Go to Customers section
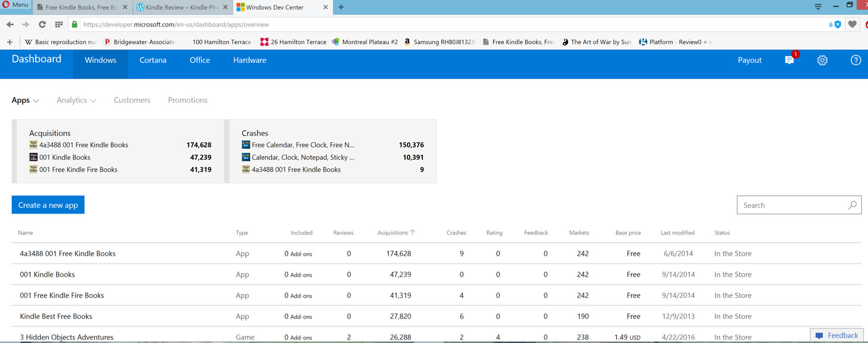The width and height of the screenshot is (868, 343). point(132,100)
